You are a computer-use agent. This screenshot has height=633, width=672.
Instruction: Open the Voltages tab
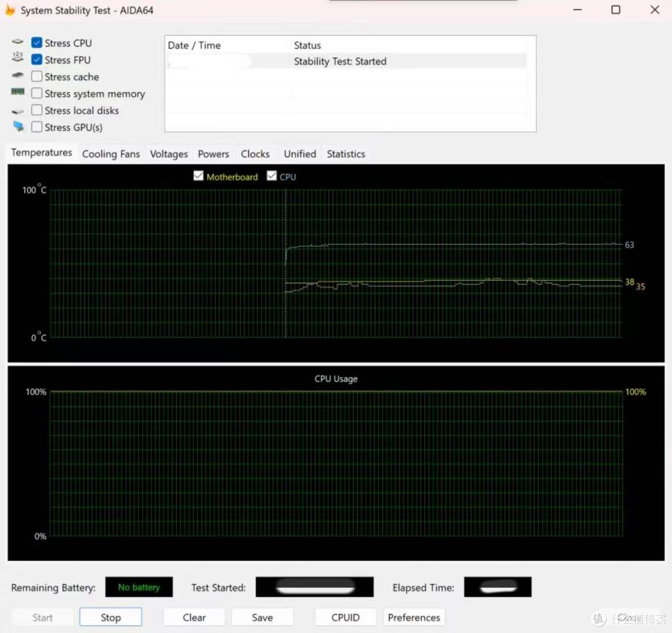click(x=169, y=154)
